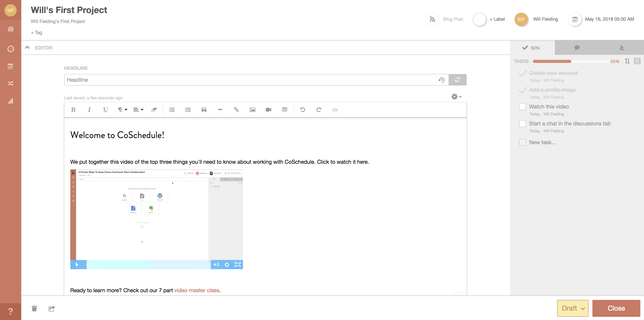Open the video master class link
This screenshot has width=644, height=320.
click(197, 290)
